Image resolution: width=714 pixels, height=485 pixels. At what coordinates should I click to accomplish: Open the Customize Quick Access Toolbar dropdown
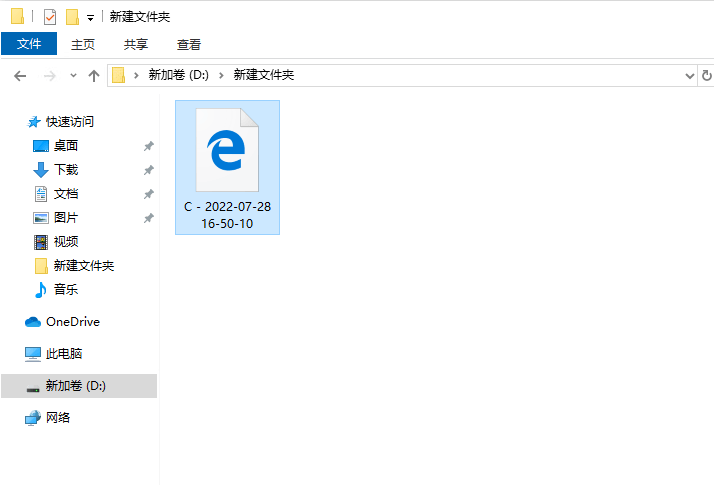(90, 18)
